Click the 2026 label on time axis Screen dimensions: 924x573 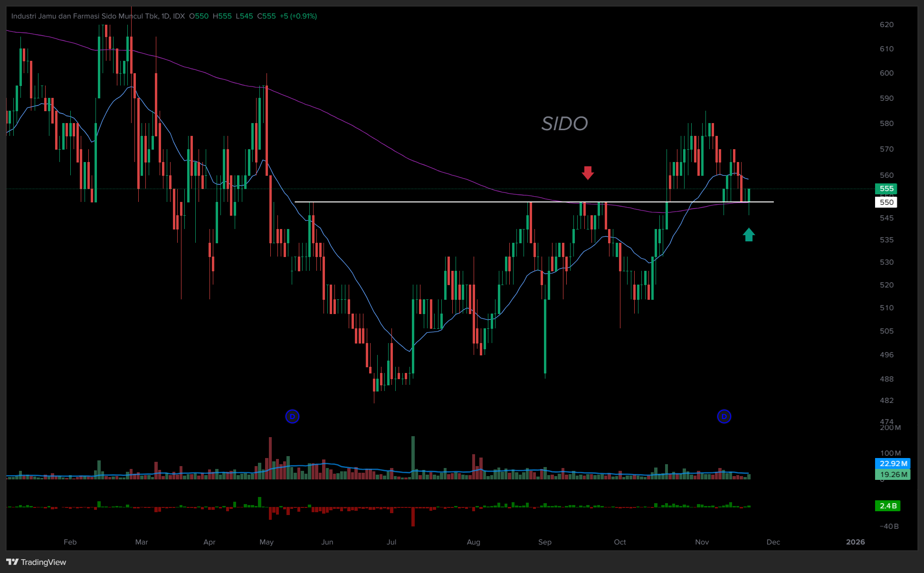point(855,542)
